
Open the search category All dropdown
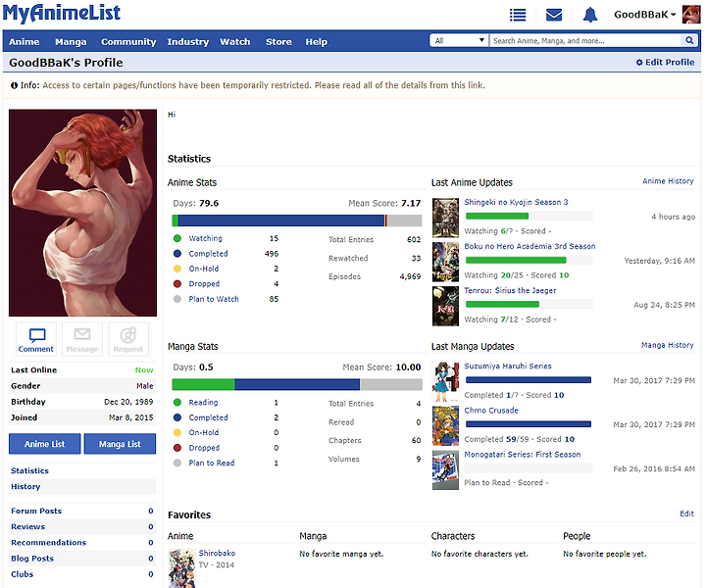tap(459, 40)
